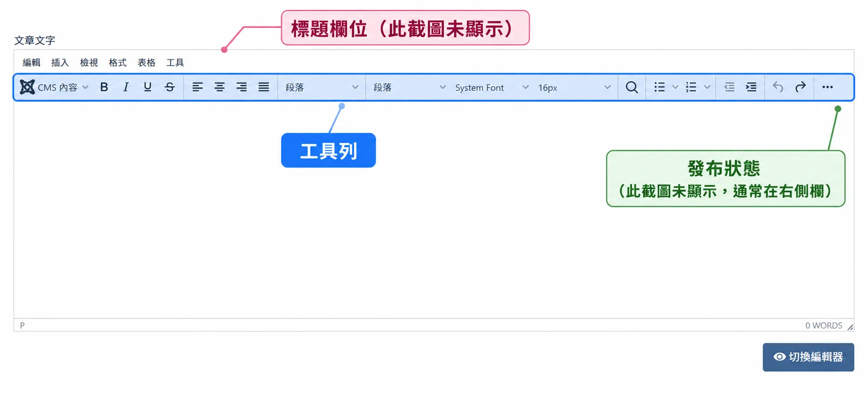Click the 0 WORDS word count
Image resolution: width=868 pixels, height=393 pixels.
824,325
